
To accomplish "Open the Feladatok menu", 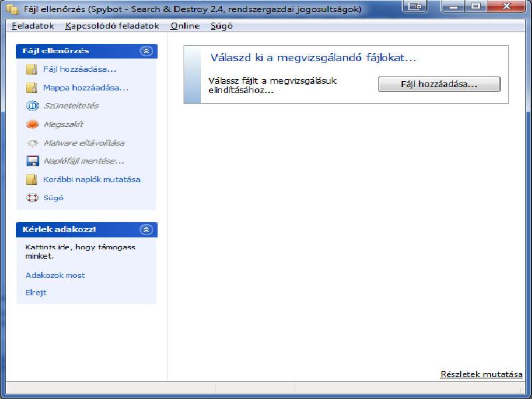I will (x=33, y=26).
